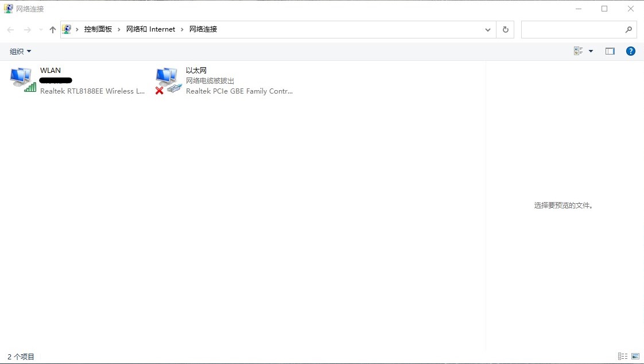The image size is (644, 364).
Task: Click the back navigation arrow
Action: point(10,29)
